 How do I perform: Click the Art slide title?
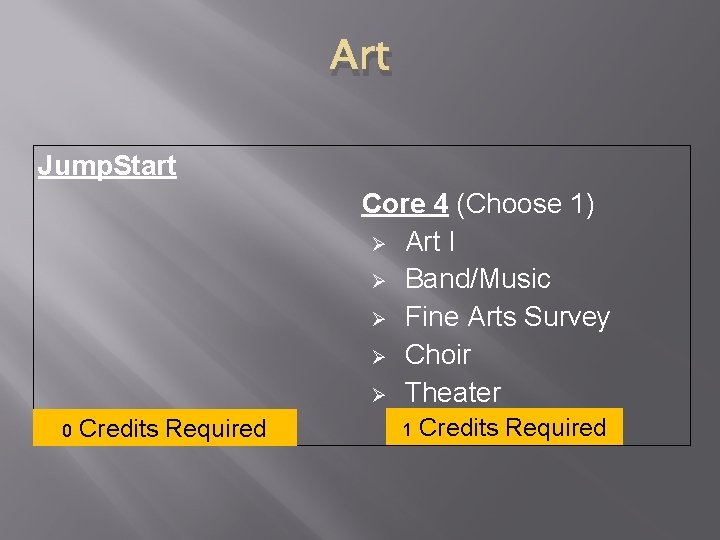pos(360,56)
